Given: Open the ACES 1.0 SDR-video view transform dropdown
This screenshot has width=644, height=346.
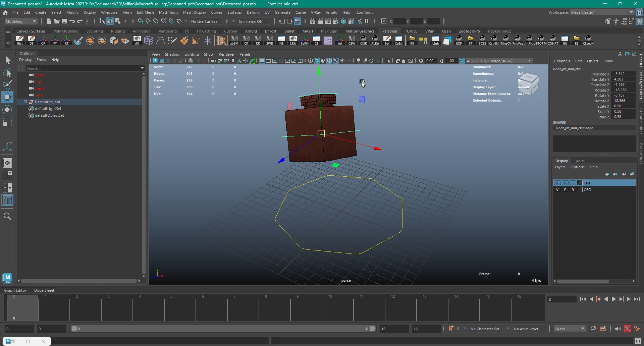Looking at the screenshot, I should (499, 61).
